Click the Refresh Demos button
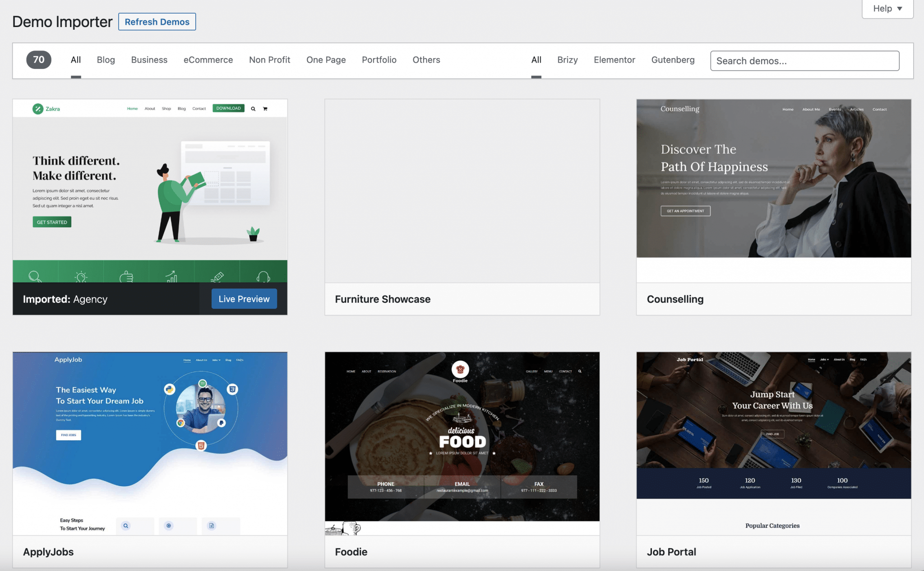 tap(157, 22)
